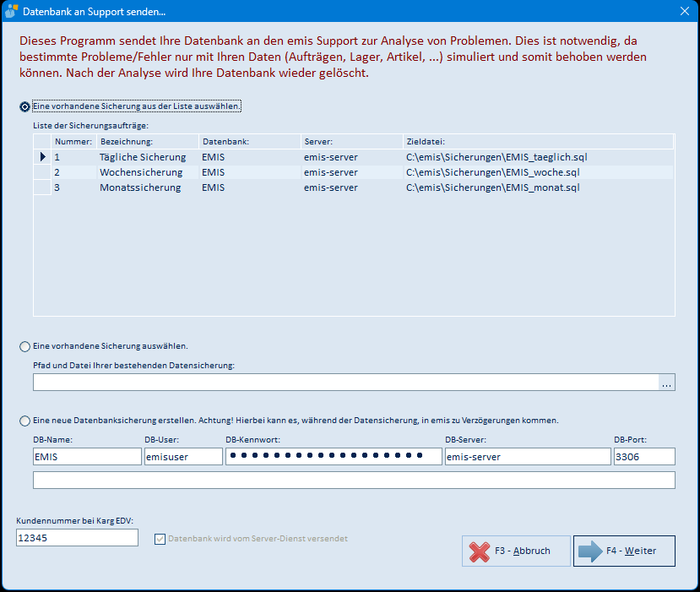700x592 pixels.
Task: Click emis-server cell of Wochensicherung row
Action: pos(352,172)
